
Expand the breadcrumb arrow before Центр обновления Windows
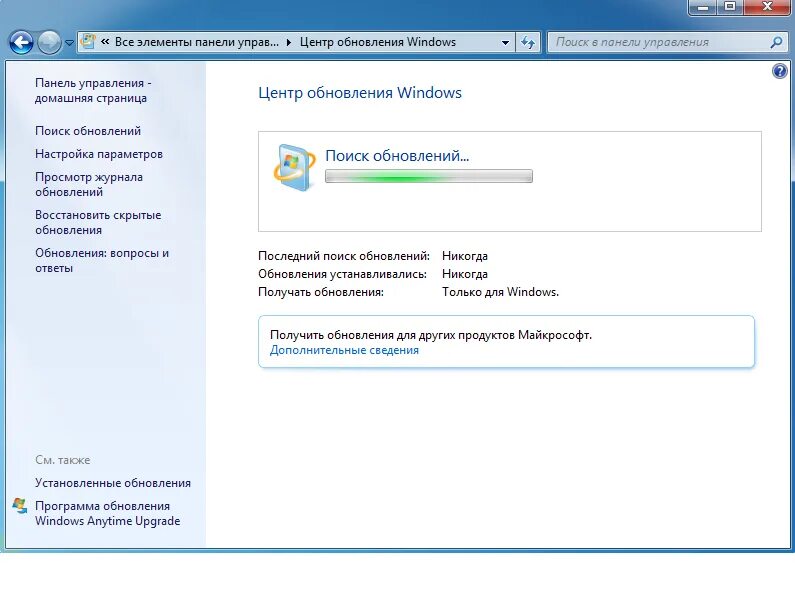(x=289, y=43)
